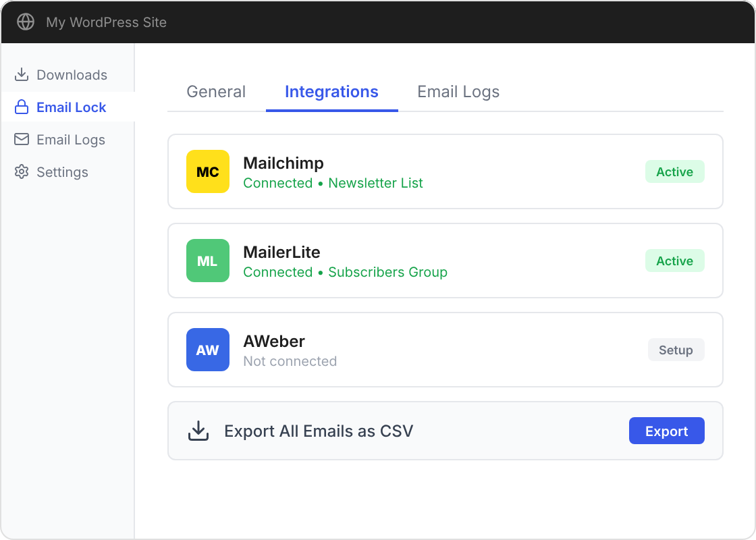Switch to the General tab
Screen dimensions: 756x540
tap(216, 92)
